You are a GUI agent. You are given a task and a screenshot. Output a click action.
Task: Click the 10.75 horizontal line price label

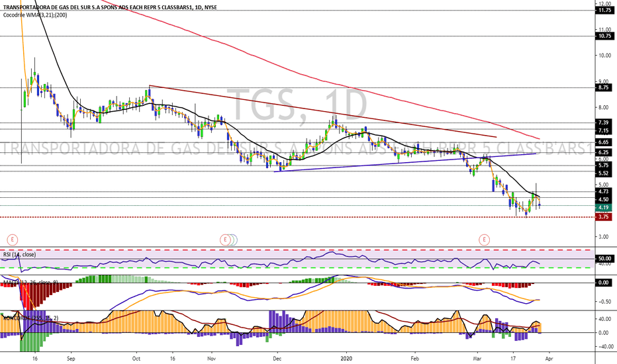pos(604,36)
